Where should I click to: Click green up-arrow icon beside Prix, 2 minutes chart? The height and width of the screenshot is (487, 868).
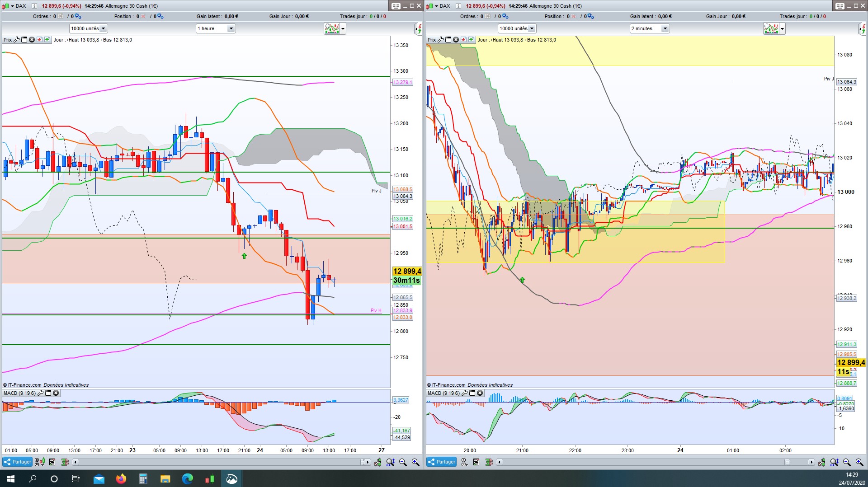point(471,40)
